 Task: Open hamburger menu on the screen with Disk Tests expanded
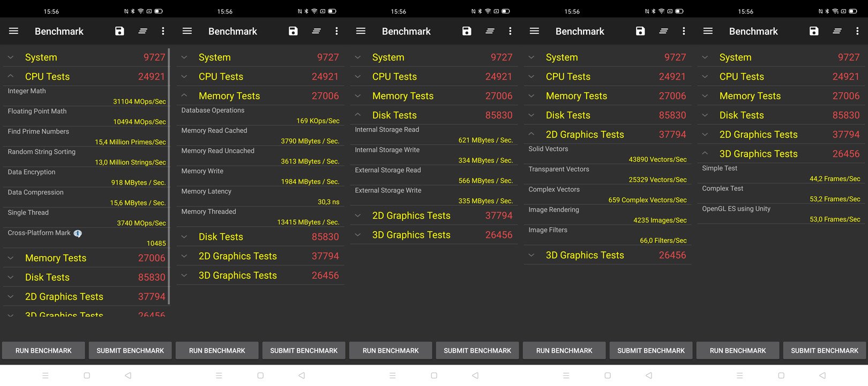(x=361, y=31)
